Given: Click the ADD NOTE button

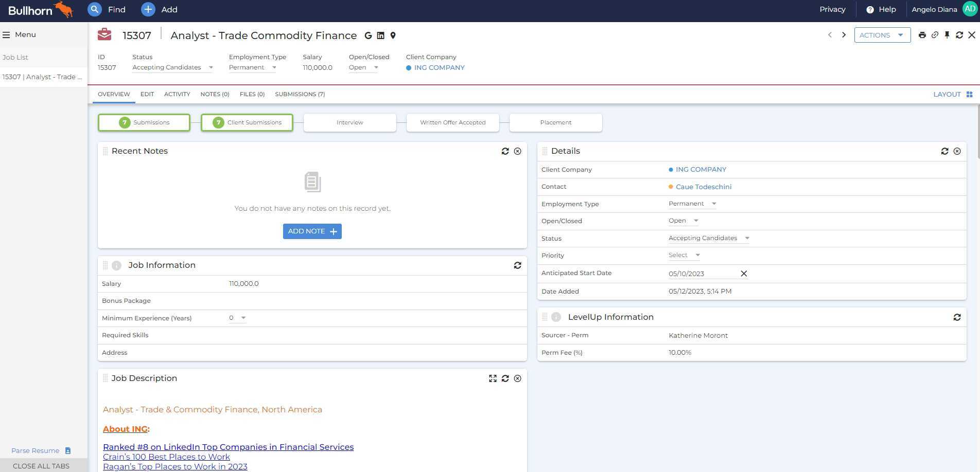Looking at the screenshot, I should 312,231.
